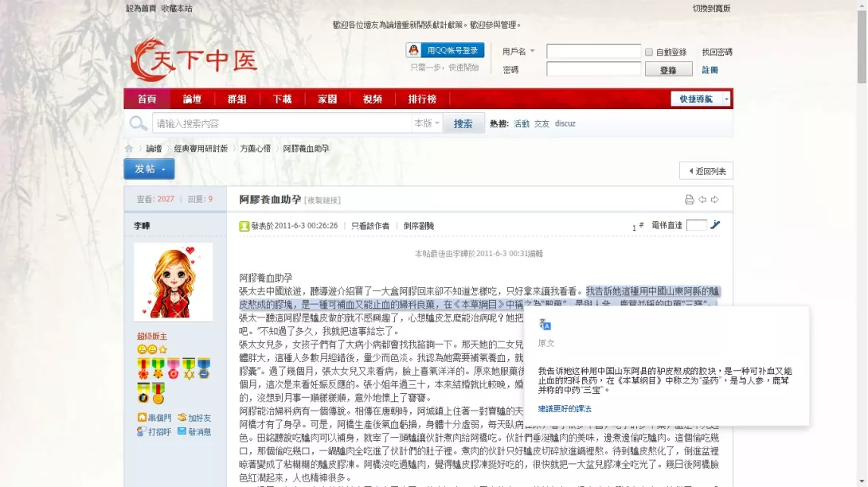Click the 複製鏈接 copy link
Image resolution: width=868 pixels, height=487 pixels.
pos(323,201)
